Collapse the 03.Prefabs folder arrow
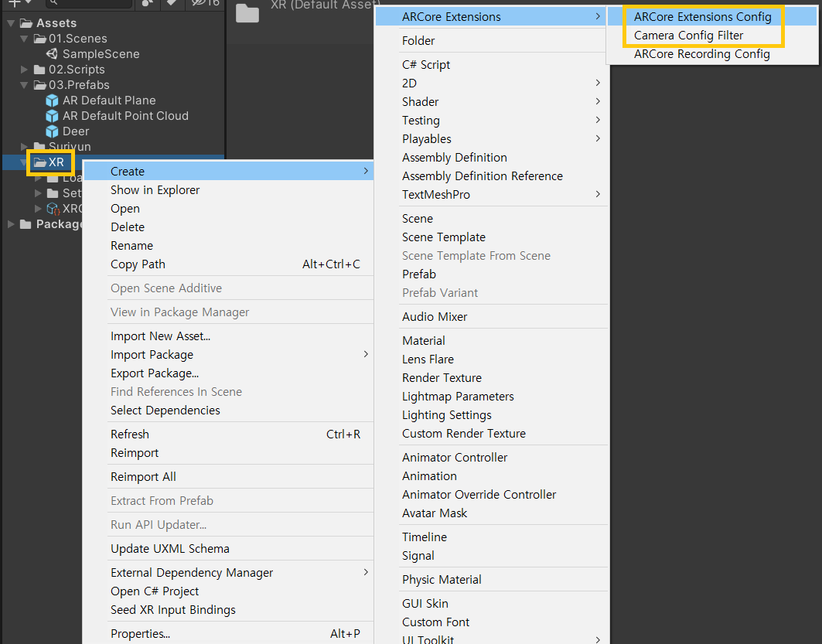The width and height of the screenshot is (822, 644). (24, 85)
